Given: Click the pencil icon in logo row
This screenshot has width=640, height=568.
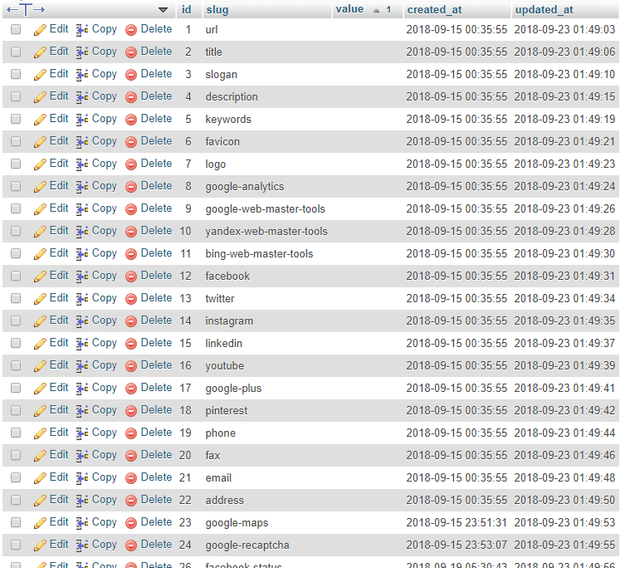Looking at the screenshot, I should tap(40, 164).
